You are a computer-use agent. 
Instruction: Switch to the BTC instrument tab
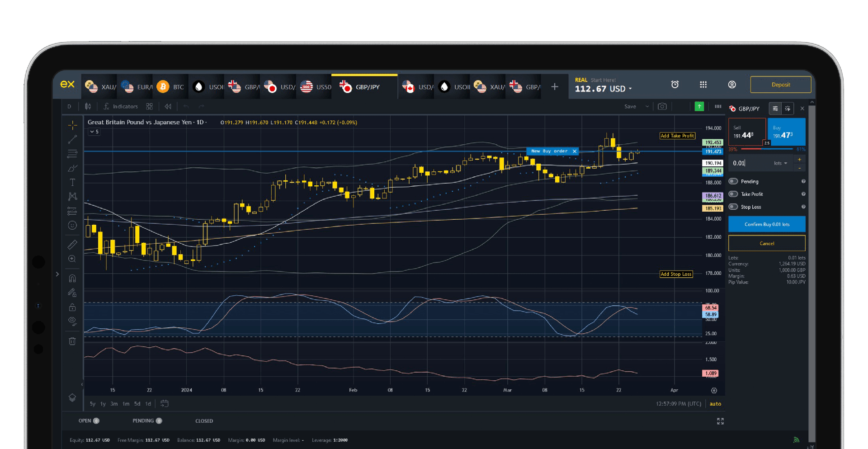(170, 87)
